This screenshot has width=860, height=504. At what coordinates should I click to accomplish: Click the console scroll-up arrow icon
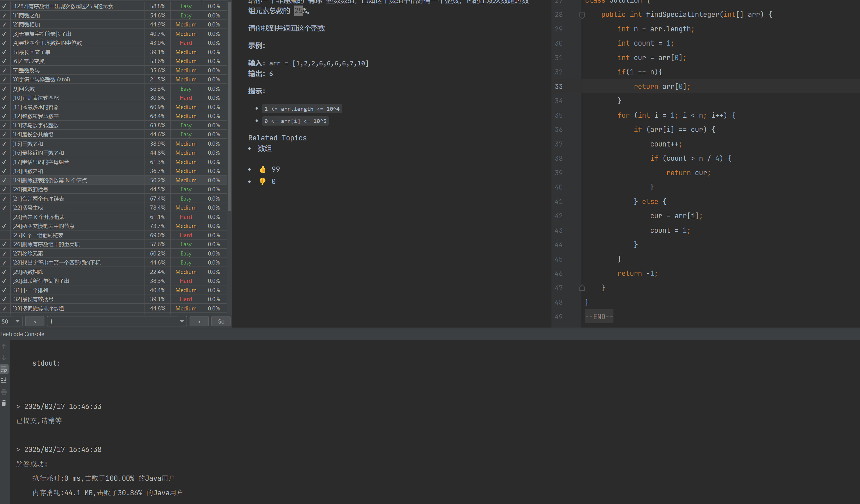[x=4, y=346]
